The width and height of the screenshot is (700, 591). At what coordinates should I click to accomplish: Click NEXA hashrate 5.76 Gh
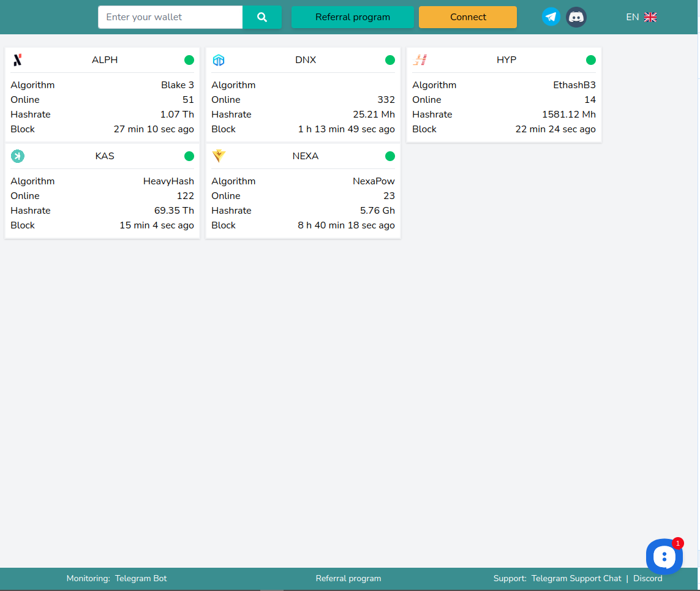click(377, 210)
